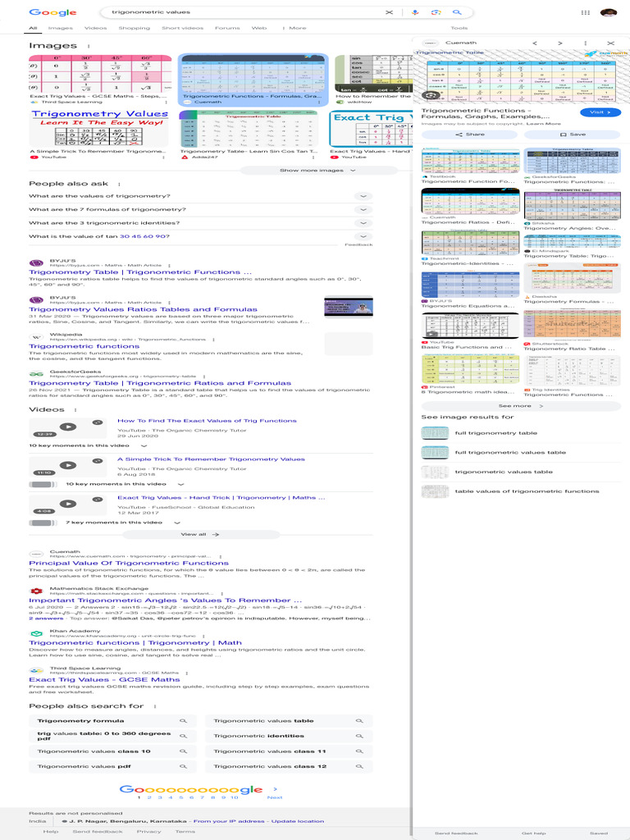Switch to the Web tab
This screenshot has width=630, height=840.
[258, 28]
